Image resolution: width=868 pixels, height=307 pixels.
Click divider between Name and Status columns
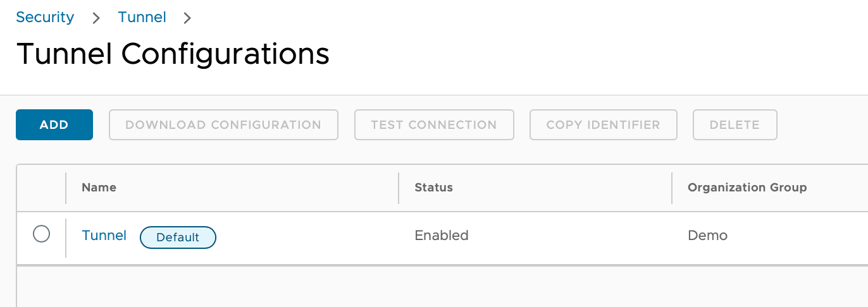pyautogui.click(x=399, y=188)
